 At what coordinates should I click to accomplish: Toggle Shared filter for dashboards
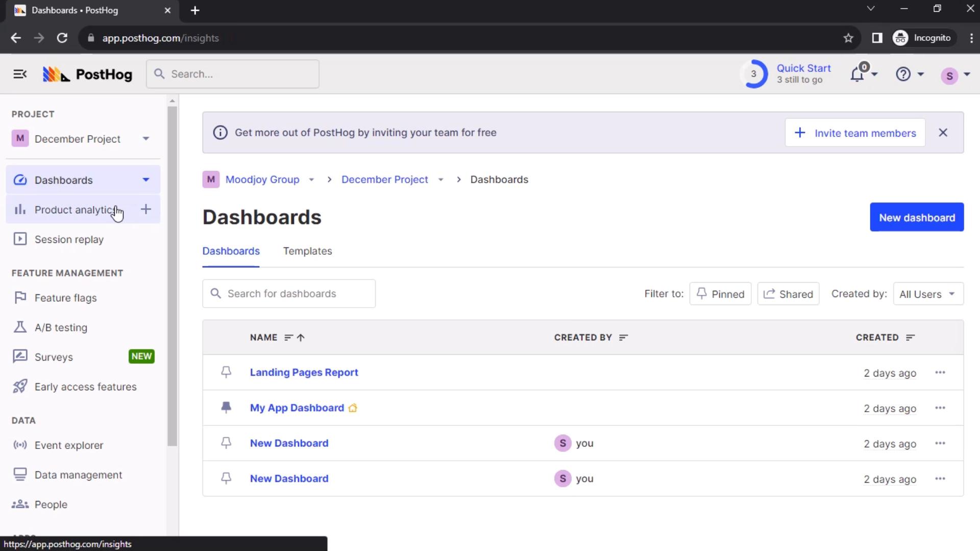coord(788,293)
